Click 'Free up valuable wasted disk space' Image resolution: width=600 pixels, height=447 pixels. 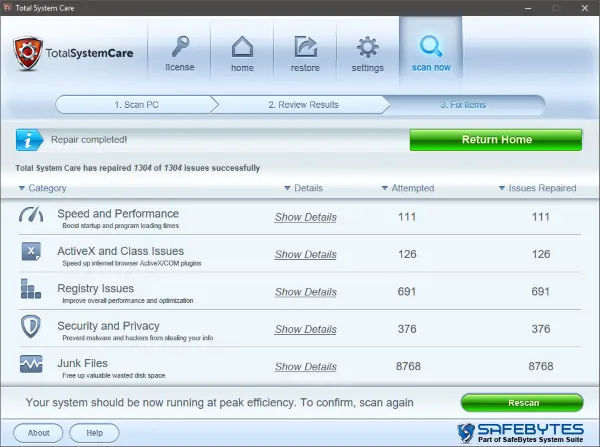pos(114,375)
